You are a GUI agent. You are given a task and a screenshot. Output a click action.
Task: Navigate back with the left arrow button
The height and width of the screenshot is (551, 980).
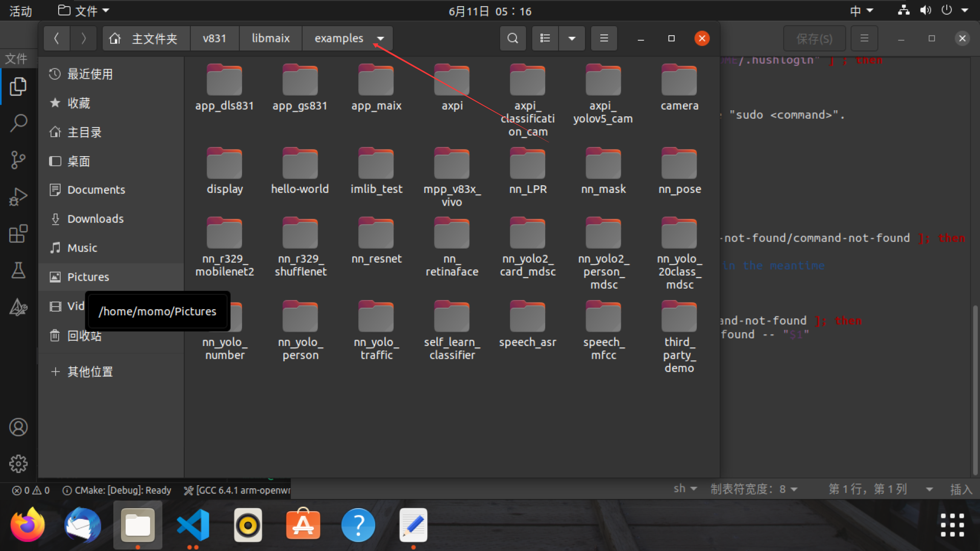coord(57,38)
